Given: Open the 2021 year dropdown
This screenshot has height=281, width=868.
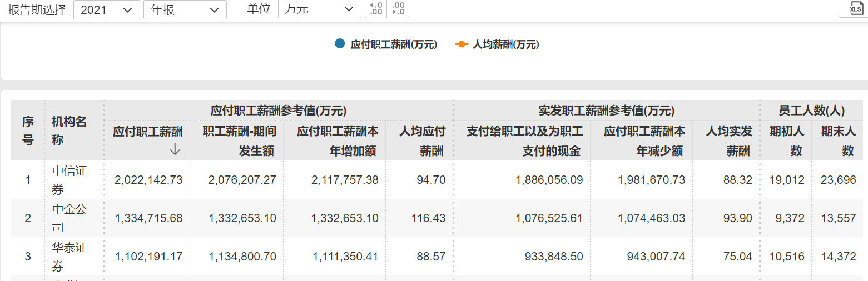Looking at the screenshot, I should (x=107, y=9).
